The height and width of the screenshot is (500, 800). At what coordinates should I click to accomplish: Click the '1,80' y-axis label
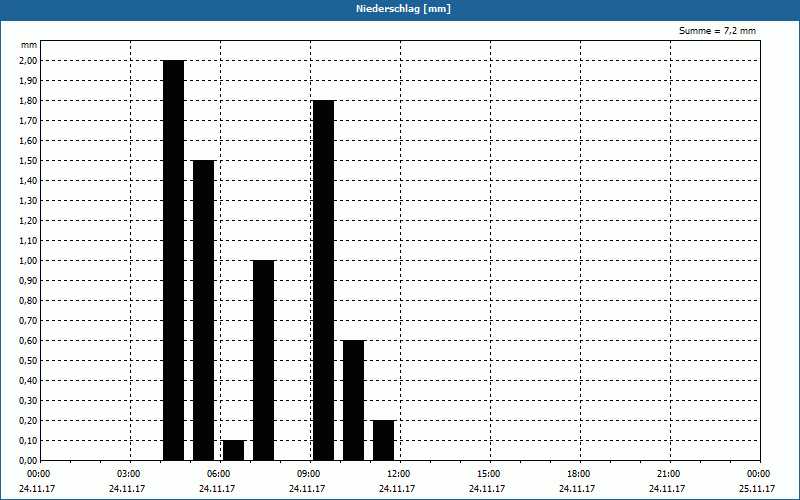coord(28,101)
